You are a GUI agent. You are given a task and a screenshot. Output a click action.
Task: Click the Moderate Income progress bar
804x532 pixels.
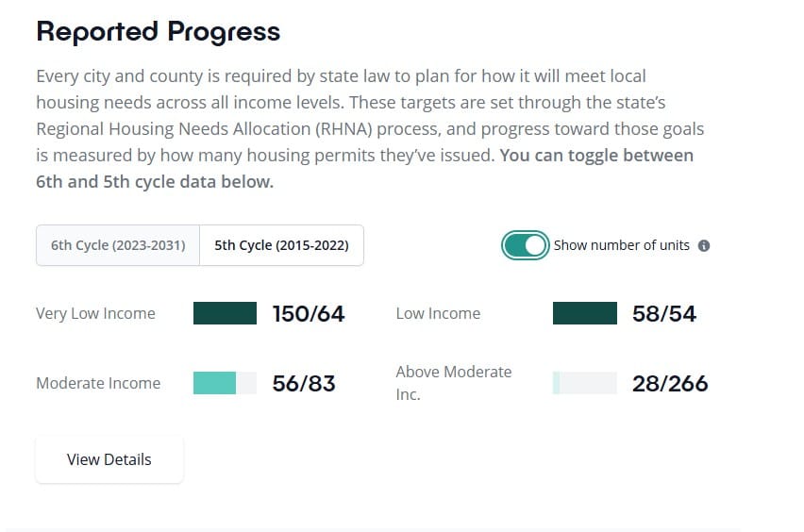point(226,383)
